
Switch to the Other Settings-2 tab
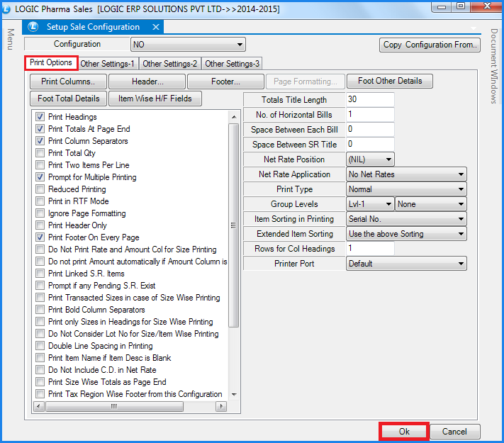click(169, 64)
